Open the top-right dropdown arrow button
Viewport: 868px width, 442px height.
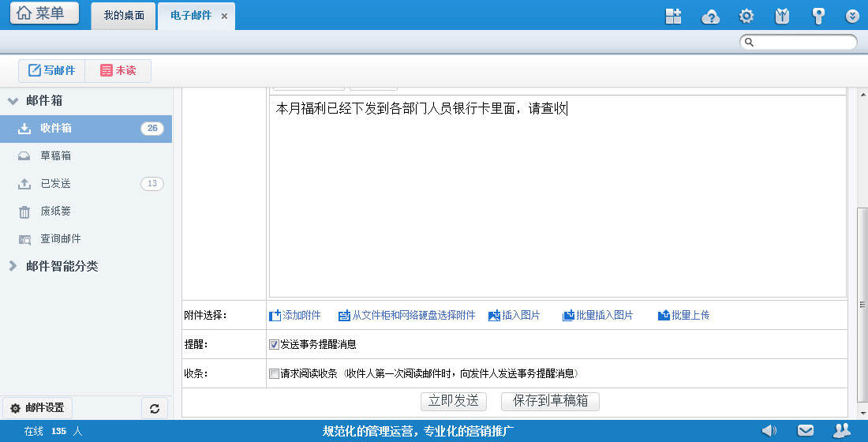(x=852, y=16)
